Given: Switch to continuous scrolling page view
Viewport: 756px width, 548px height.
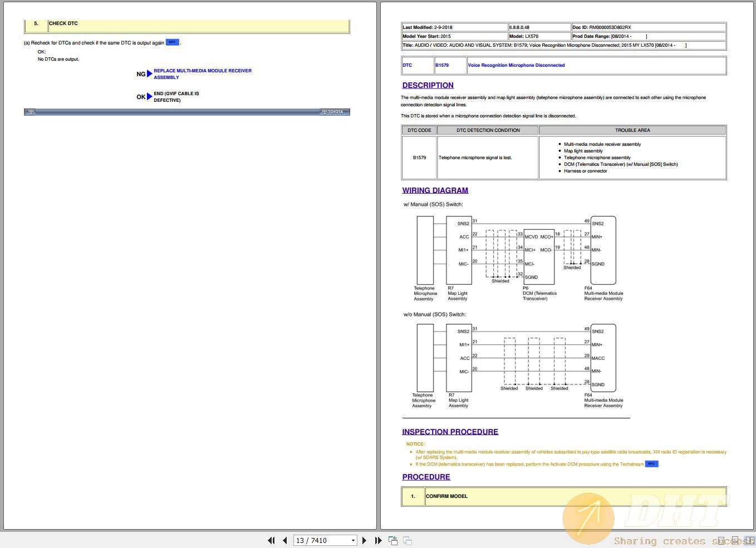Looking at the screenshot, I should tap(735, 540).
